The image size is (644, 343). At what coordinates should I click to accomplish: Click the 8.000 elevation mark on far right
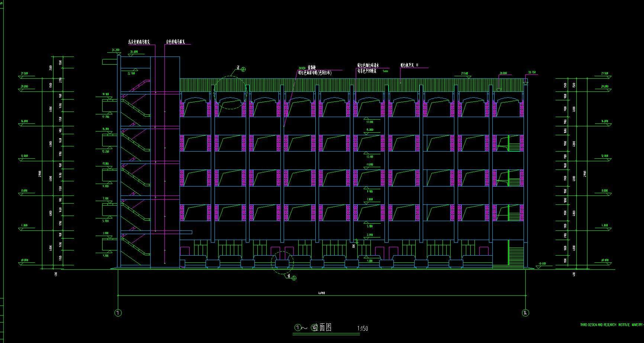pyautogui.click(x=605, y=191)
